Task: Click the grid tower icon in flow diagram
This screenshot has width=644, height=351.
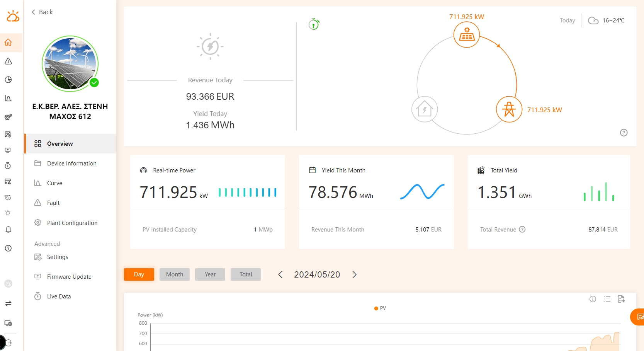Action: coord(509,109)
